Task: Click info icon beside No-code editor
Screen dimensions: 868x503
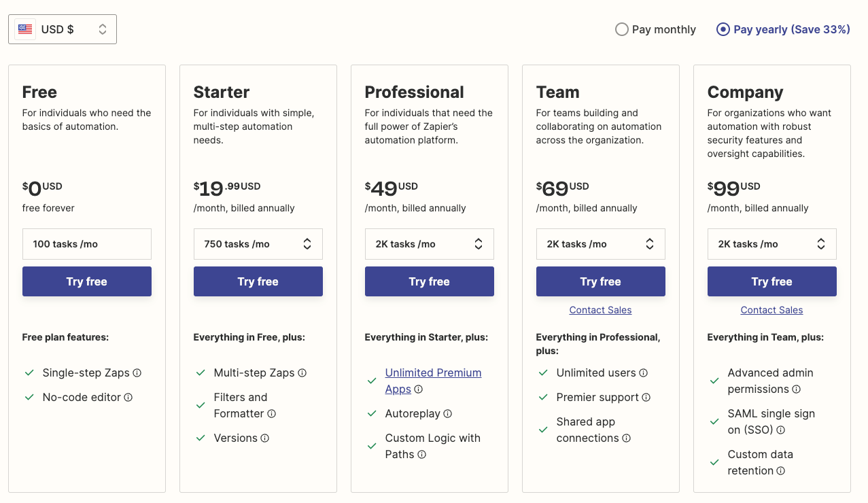Action: pyautogui.click(x=128, y=398)
